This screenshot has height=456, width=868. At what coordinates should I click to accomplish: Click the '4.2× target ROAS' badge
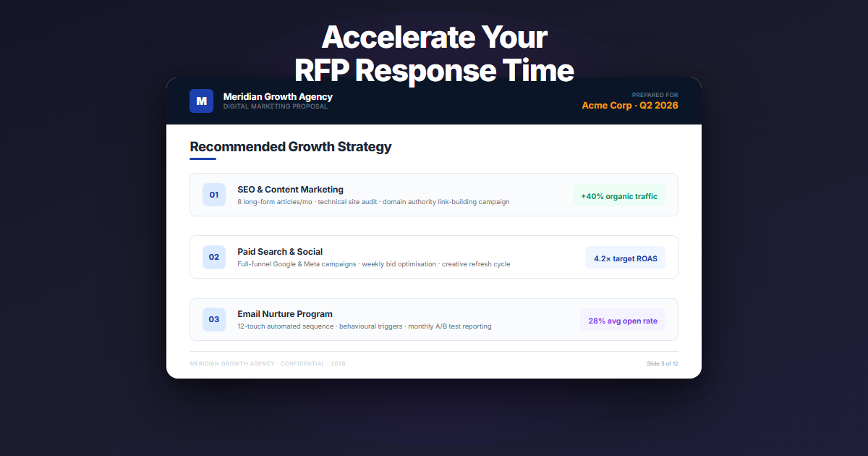(626, 258)
